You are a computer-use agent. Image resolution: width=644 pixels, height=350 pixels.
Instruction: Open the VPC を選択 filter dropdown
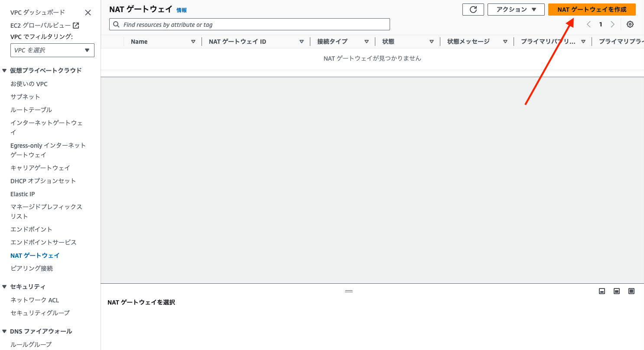(x=52, y=50)
